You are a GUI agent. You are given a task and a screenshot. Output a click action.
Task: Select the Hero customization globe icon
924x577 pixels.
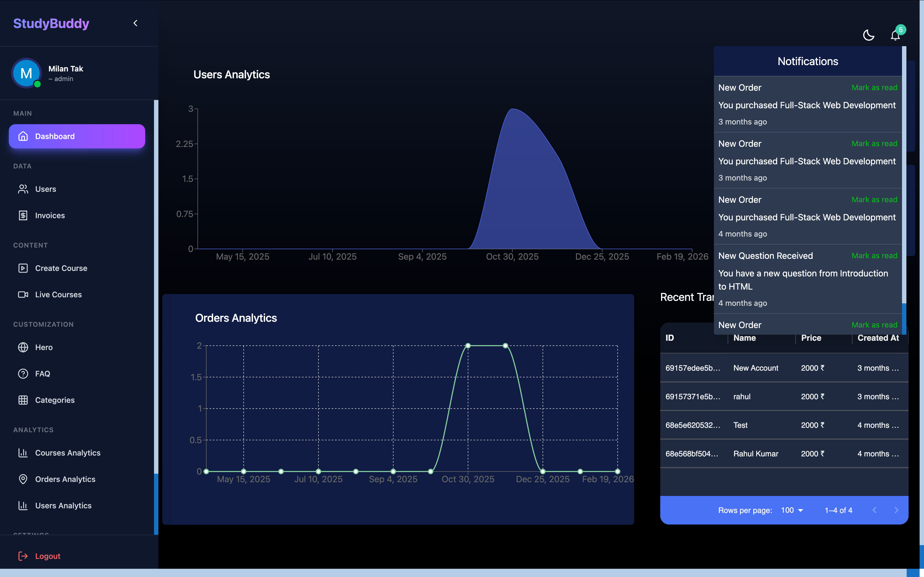click(23, 347)
